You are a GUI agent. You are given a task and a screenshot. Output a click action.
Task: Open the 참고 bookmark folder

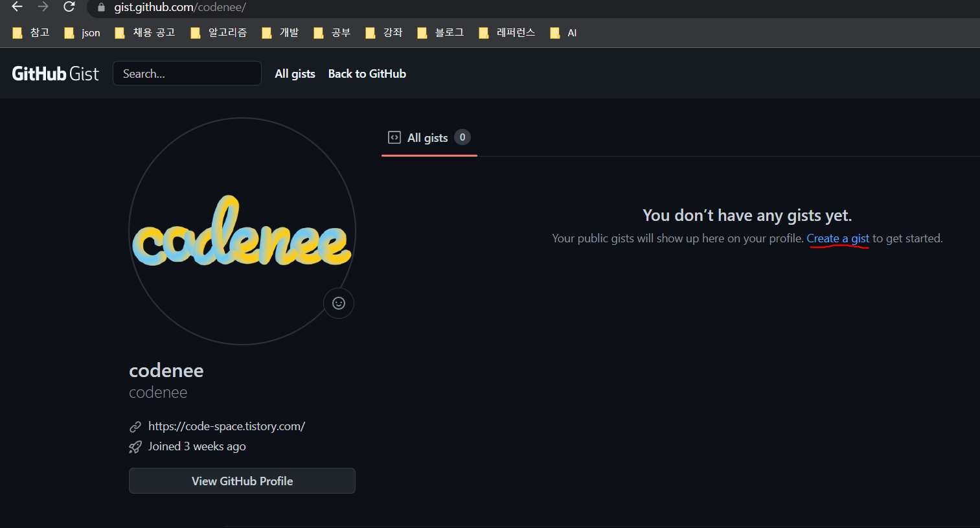coord(31,33)
